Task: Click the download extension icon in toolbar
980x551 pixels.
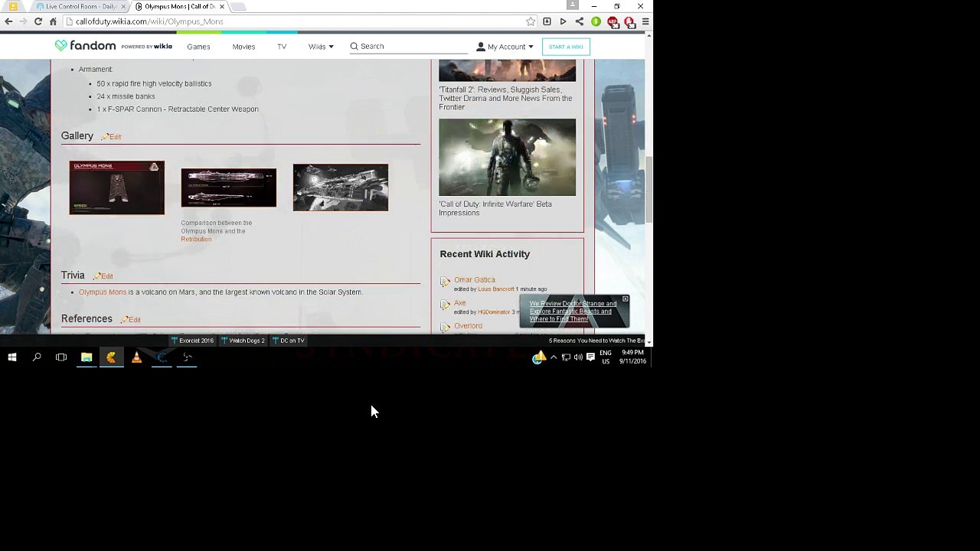Action: 547,21
